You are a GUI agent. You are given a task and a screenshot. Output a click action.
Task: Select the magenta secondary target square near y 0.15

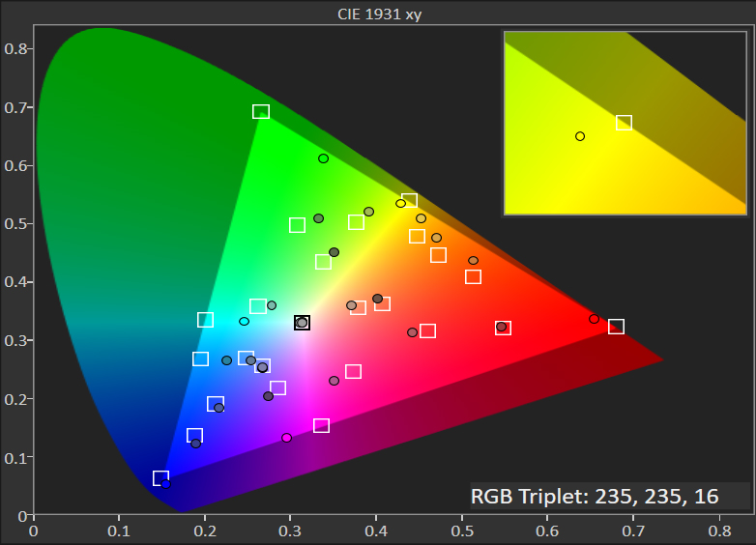(x=322, y=425)
